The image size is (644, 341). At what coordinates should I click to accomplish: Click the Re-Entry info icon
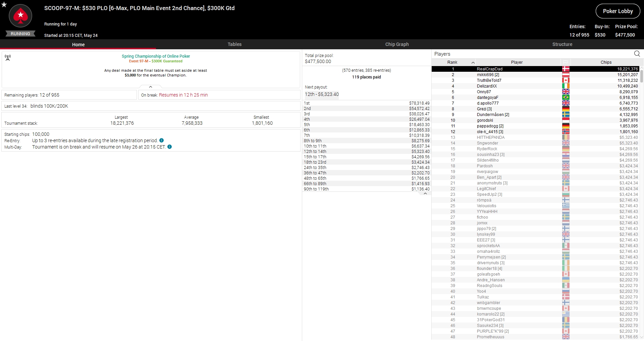click(162, 140)
